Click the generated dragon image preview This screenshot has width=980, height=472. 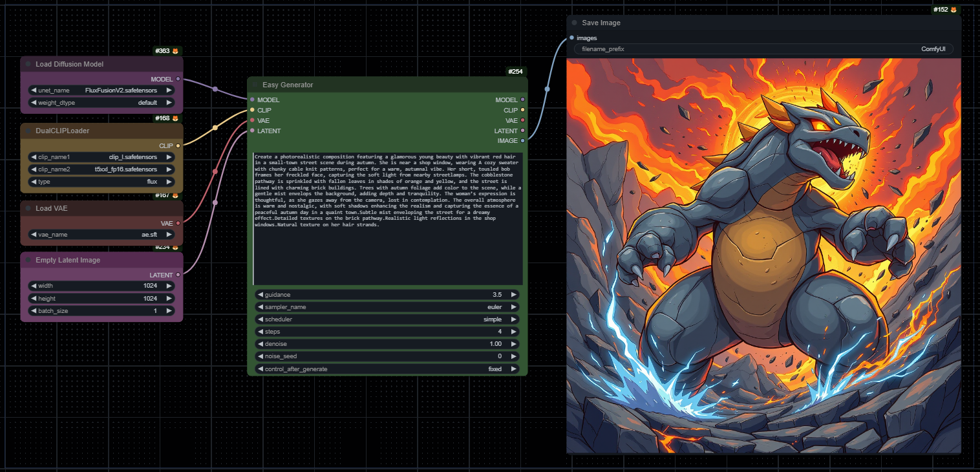(763, 256)
